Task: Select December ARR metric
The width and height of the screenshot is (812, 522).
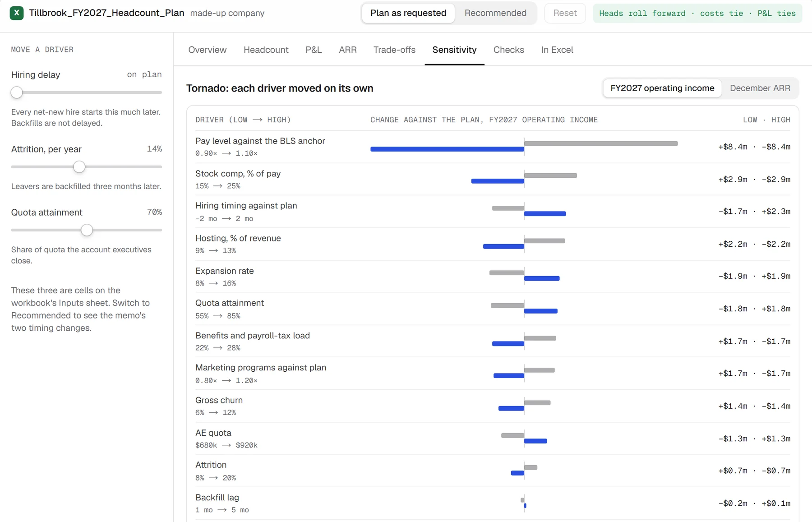Action: 760,88
